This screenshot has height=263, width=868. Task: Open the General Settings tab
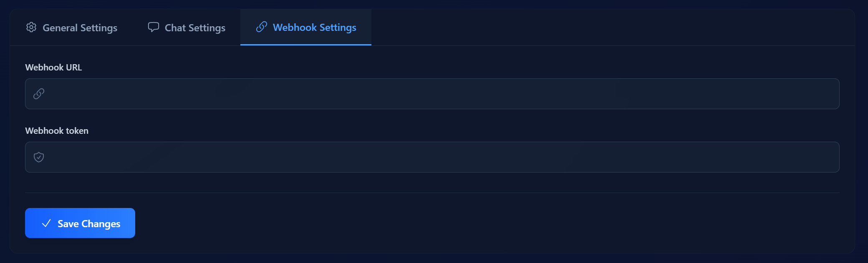(72, 28)
